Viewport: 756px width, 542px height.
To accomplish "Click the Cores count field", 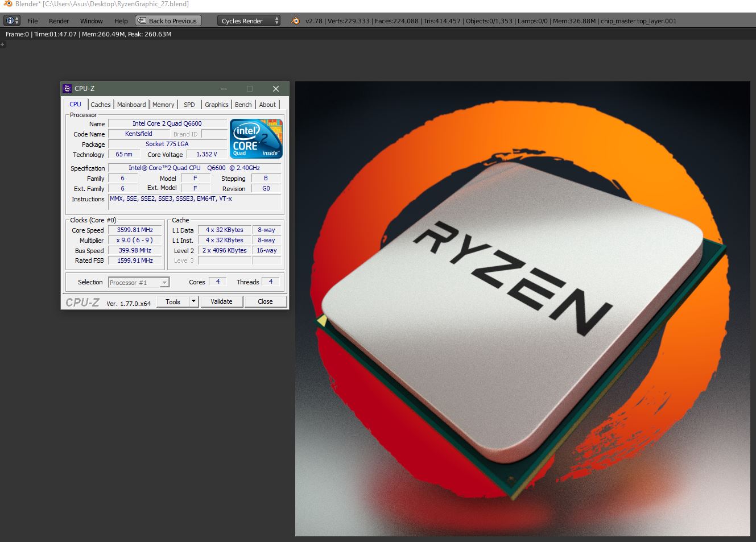I will [218, 282].
